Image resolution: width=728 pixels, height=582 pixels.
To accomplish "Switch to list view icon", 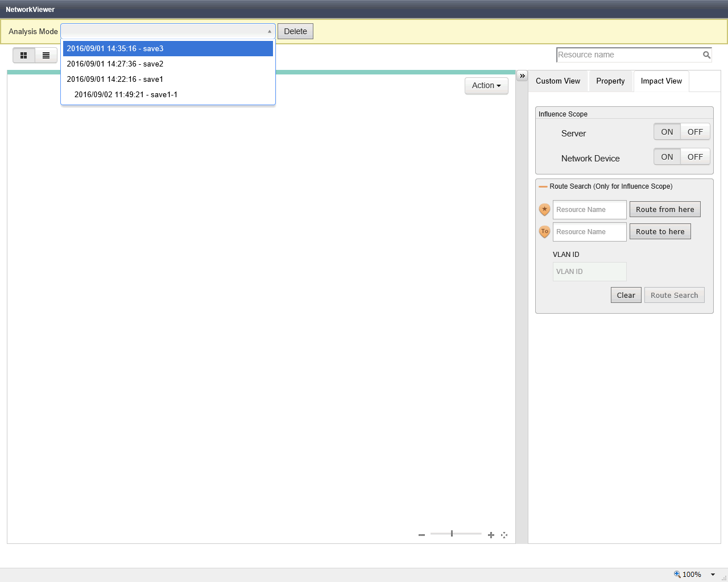I will pos(46,55).
